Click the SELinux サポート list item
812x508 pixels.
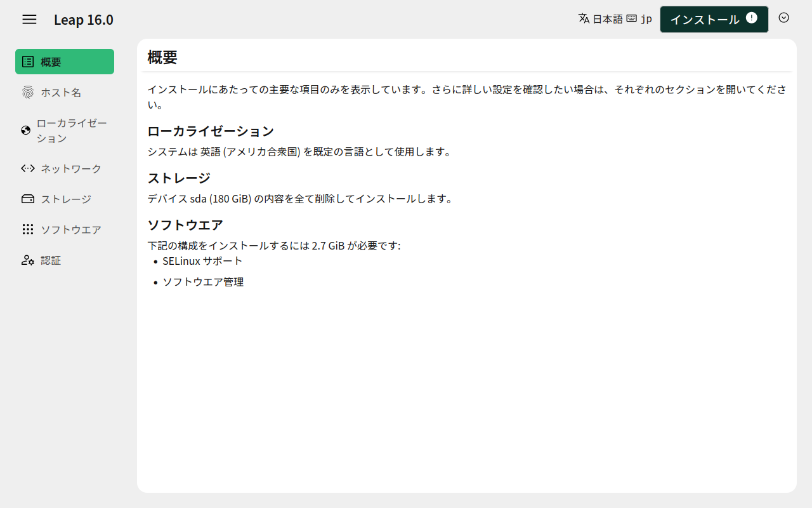[202, 261]
